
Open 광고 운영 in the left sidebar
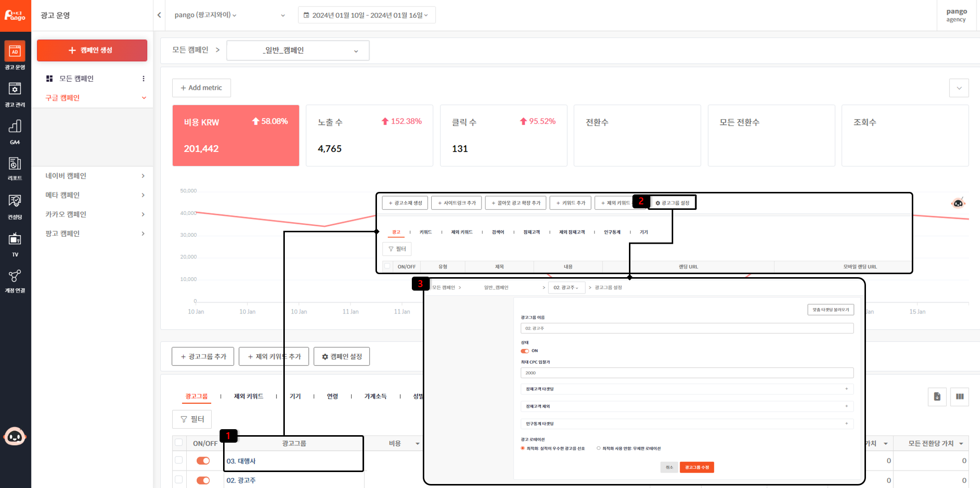coord(15,55)
